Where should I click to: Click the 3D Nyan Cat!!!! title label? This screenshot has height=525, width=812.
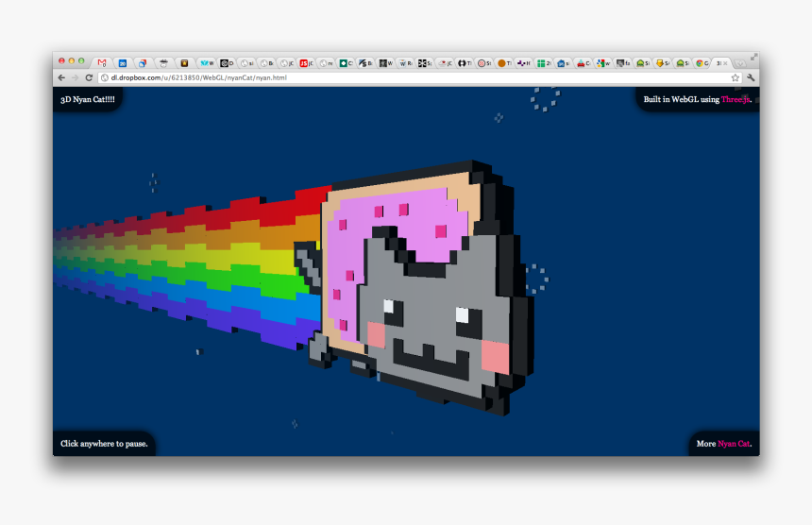[x=88, y=99]
